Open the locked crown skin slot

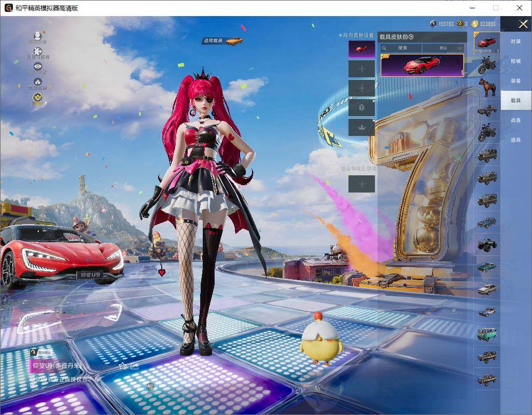coord(362,127)
